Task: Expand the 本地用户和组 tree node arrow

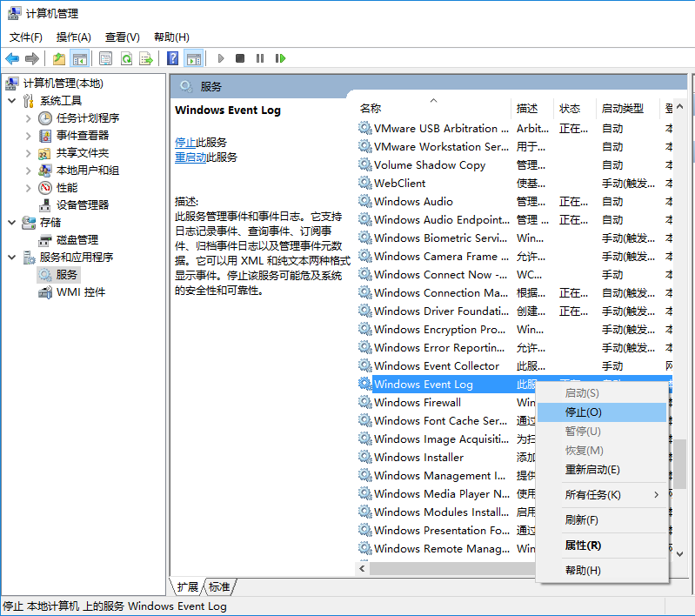Action: 29,171
